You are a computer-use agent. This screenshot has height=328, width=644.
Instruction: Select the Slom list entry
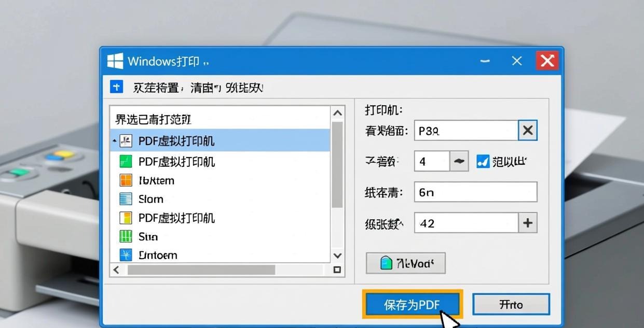[x=220, y=199]
